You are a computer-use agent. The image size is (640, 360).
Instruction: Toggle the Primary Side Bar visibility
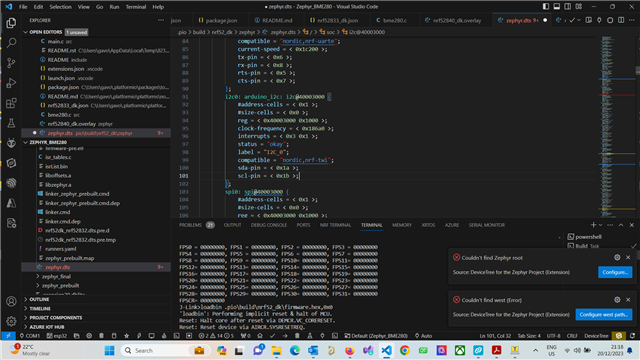[x=546, y=7]
